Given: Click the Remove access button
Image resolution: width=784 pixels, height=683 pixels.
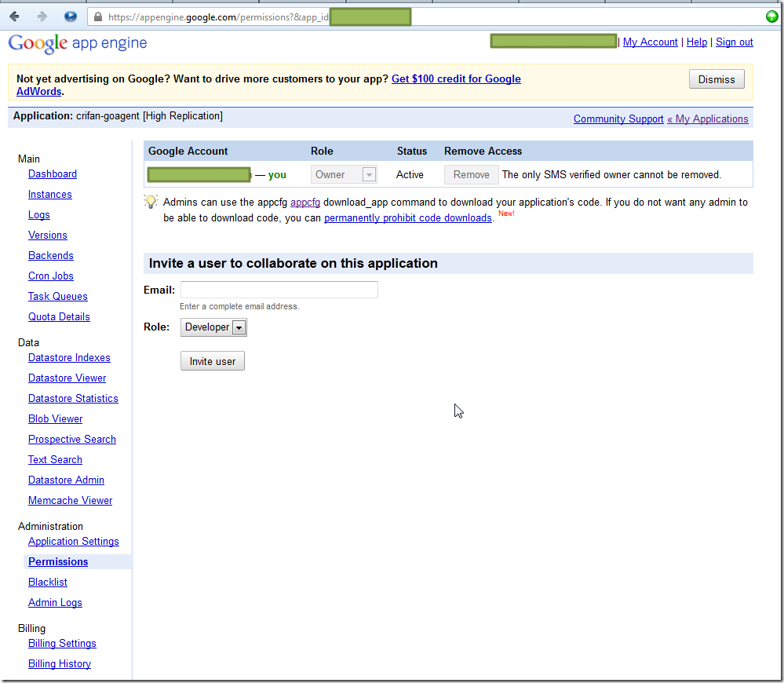Looking at the screenshot, I should coord(471,174).
